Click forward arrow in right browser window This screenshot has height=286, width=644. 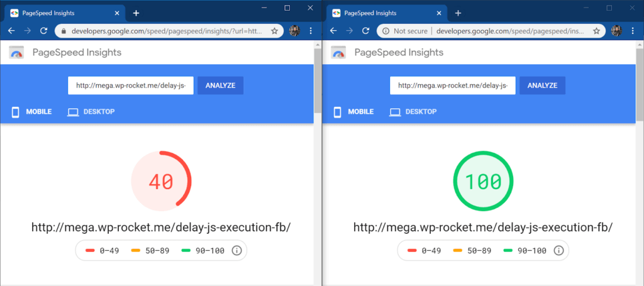click(x=350, y=31)
